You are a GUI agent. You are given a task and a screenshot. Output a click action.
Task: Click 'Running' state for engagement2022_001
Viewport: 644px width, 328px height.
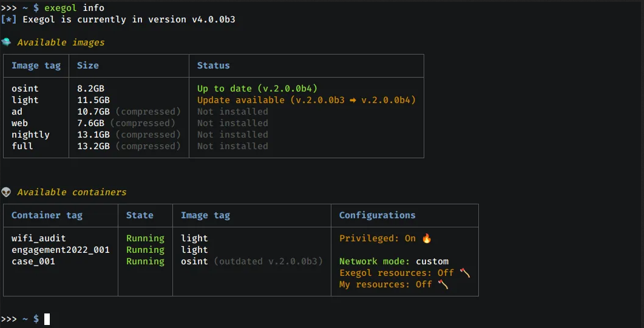145,250
